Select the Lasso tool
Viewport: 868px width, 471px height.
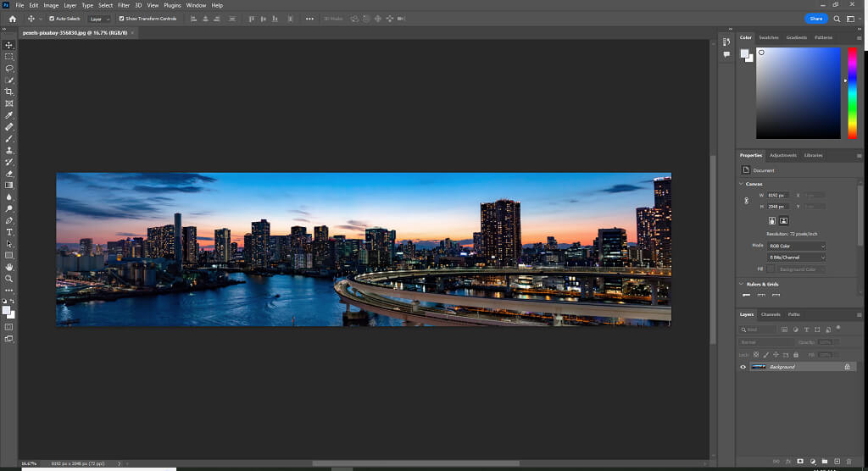pyautogui.click(x=9, y=68)
